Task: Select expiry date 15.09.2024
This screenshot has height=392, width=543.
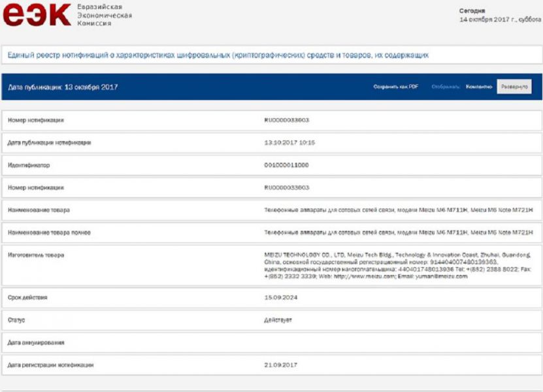Action: click(281, 297)
